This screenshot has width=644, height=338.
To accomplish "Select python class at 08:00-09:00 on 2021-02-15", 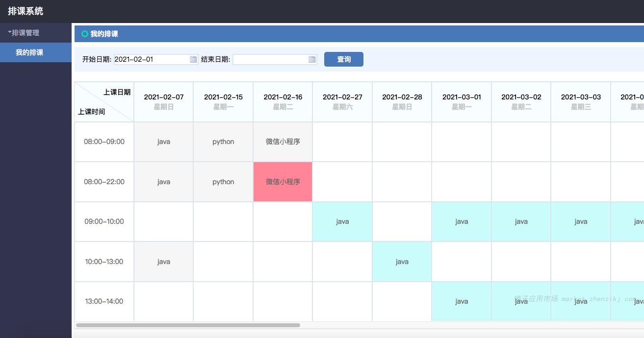I will [x=223, y=142].
